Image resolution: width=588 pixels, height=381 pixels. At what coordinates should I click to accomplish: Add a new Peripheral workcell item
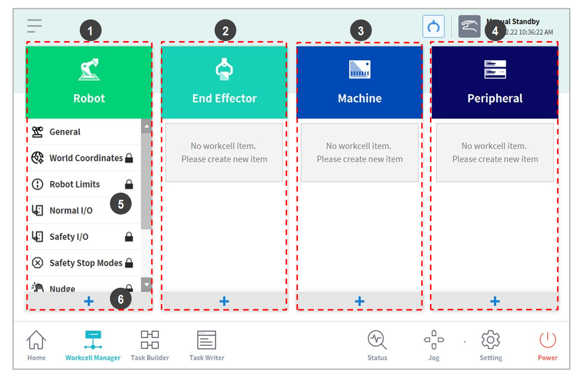pyautogui.click(x=495, y=301)
